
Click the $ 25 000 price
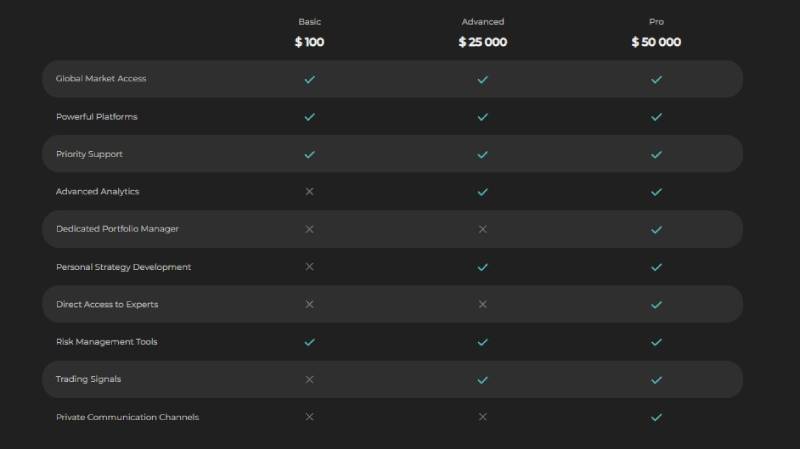(483, 42)
